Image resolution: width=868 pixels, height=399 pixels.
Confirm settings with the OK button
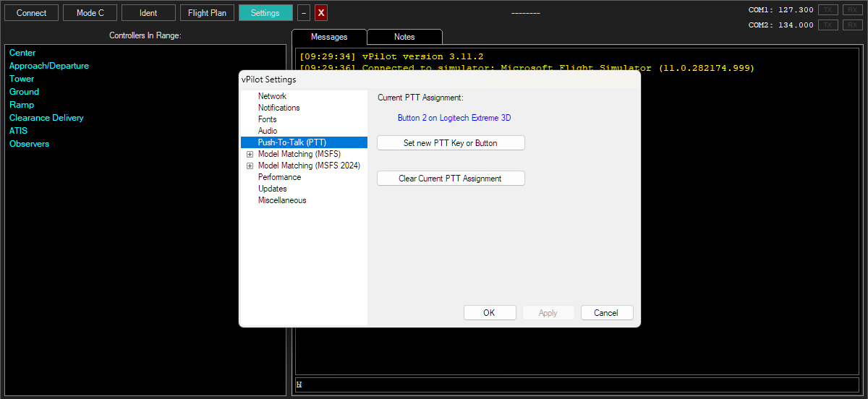coord(490,313)
